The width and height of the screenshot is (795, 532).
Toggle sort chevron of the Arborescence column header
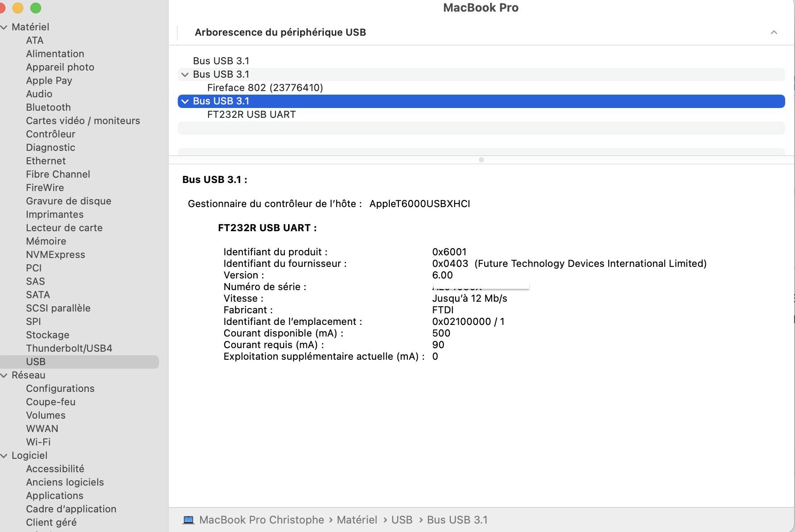tap(774, 32)
